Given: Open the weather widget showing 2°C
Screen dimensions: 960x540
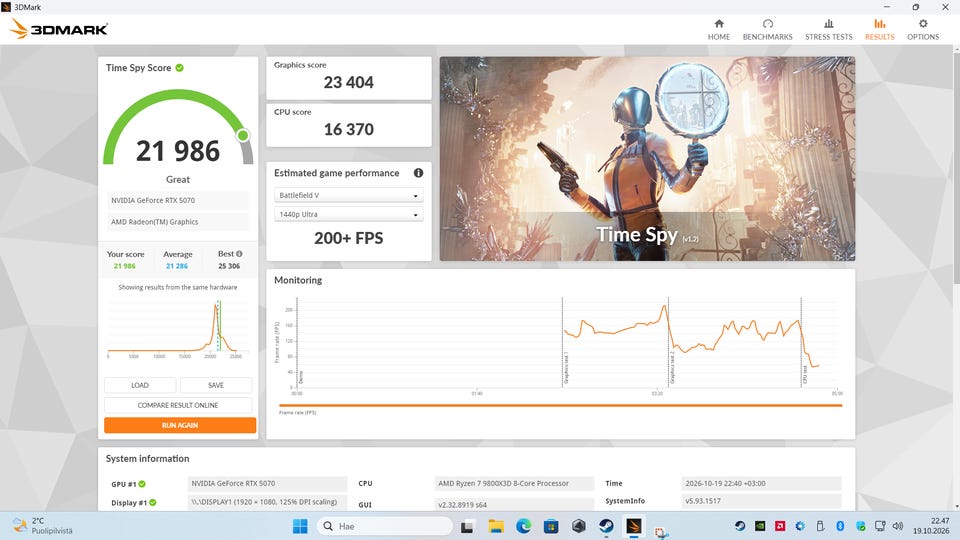Looking at the screenshot, I should [43, 526].
